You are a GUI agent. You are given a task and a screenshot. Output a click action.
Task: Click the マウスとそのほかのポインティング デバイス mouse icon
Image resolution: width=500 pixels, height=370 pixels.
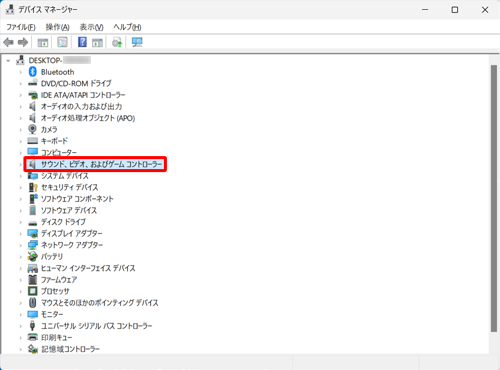pos(32,303)
